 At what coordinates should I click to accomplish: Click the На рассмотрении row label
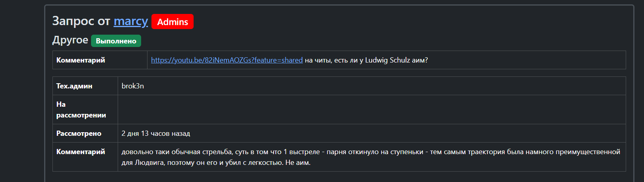(81, 110)
